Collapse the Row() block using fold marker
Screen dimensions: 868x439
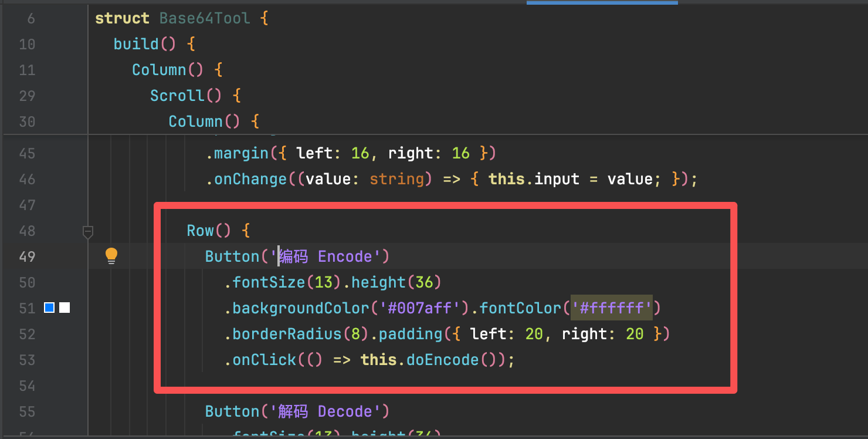88,232
